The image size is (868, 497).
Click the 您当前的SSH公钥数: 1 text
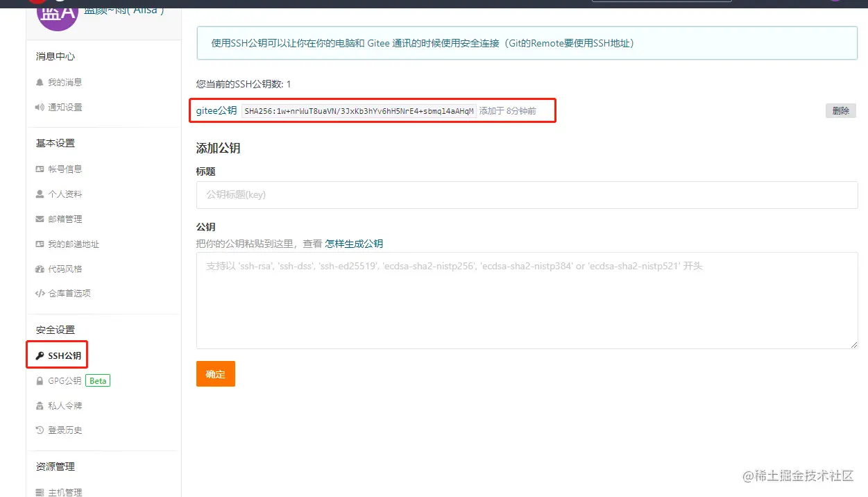tap(244, 84)
